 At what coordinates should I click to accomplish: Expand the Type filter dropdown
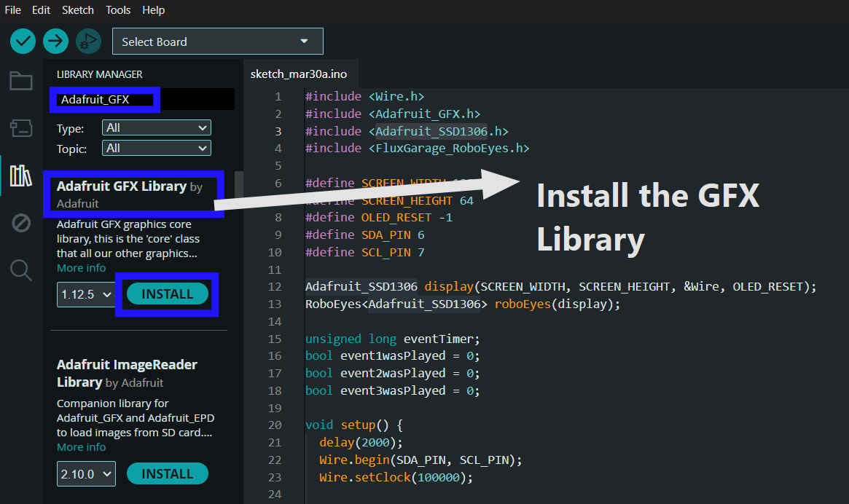click(x=157, y=127)
